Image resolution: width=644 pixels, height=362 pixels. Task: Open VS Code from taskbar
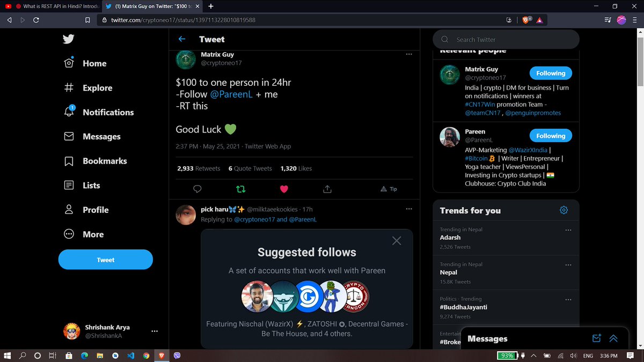coord(130,355)
